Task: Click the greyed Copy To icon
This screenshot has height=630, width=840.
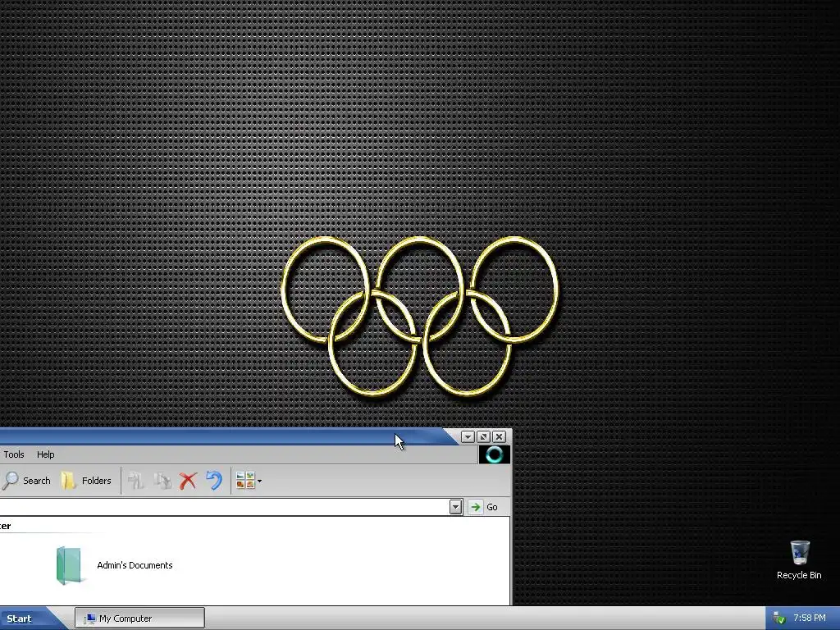Action: (x=162, y=481)
